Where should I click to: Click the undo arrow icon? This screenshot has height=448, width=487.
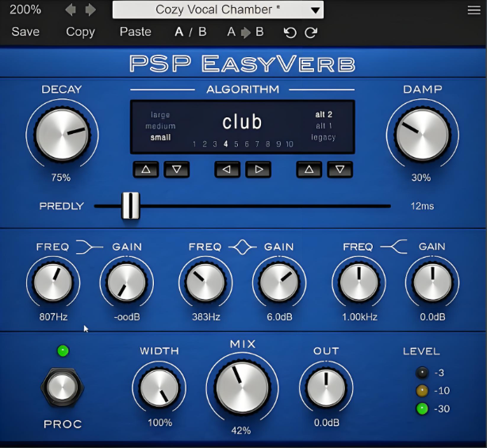(x=290, y=33)
